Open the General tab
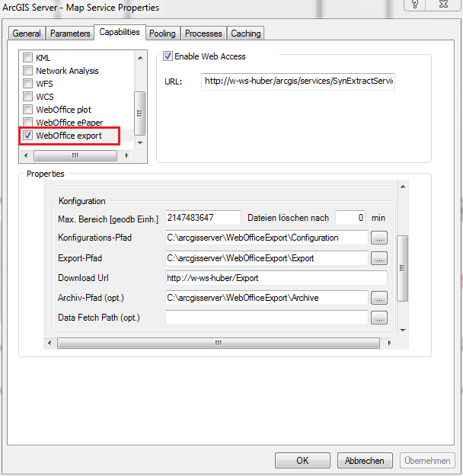 click(x=27, y=33)
